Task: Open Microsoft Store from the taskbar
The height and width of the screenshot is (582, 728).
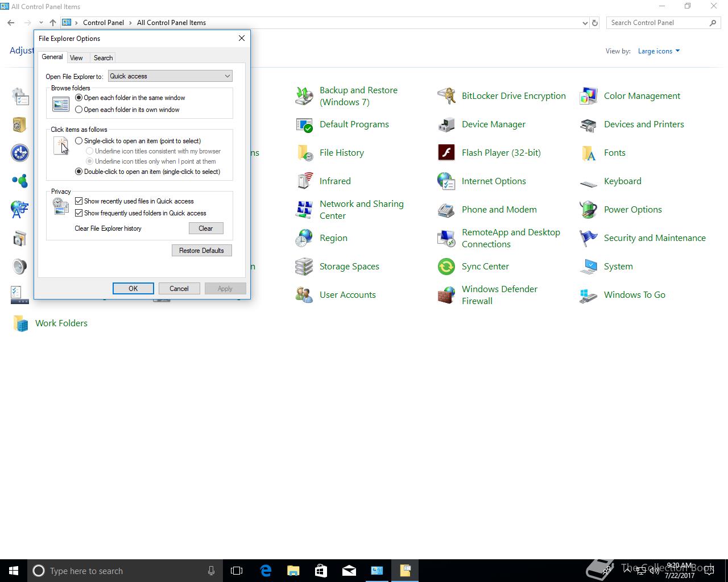Action: tap(321, 571)
